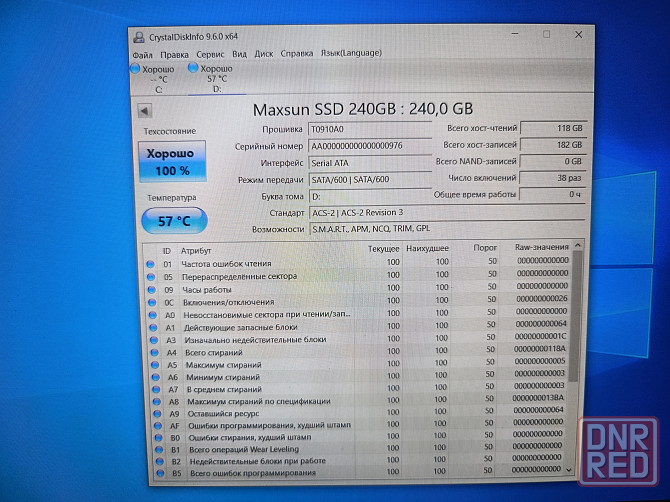The width and height of the screenshot is (670, 502).
Task: Open the Диск menu
Action: 264,53
